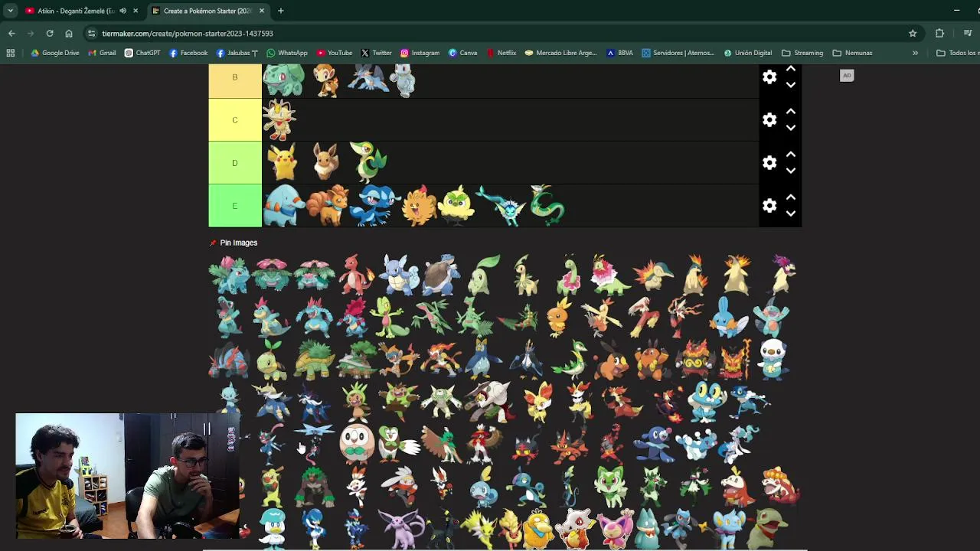Select Charmeleon from image pool
The image size is (980, 551).
357,275
